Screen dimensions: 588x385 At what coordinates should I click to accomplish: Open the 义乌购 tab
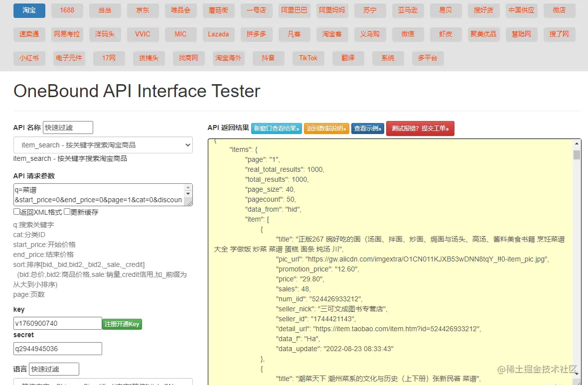[370, 34]
